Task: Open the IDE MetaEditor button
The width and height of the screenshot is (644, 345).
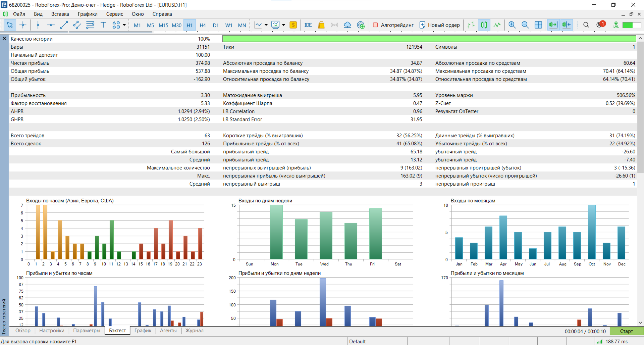Action: 308,25
